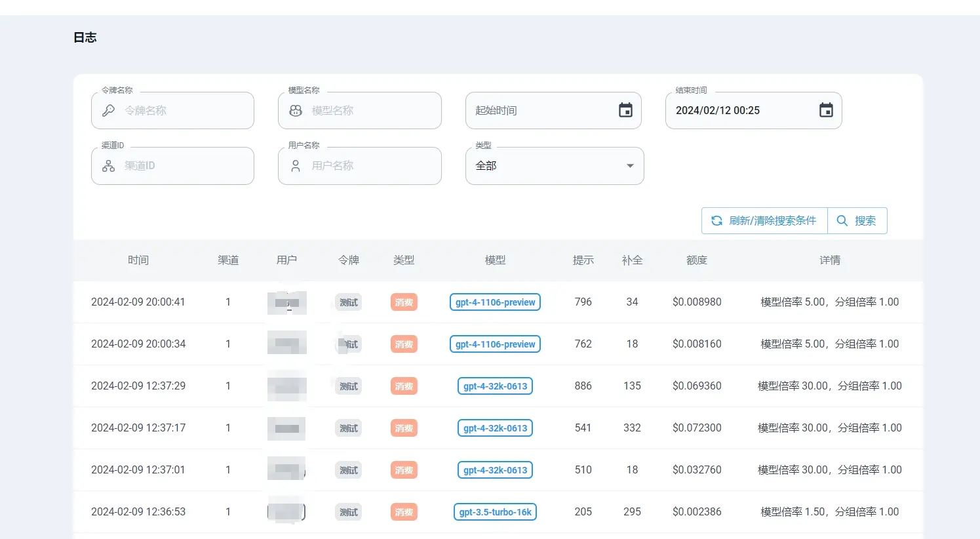Click quota value $0.072300

coord(697,428)
